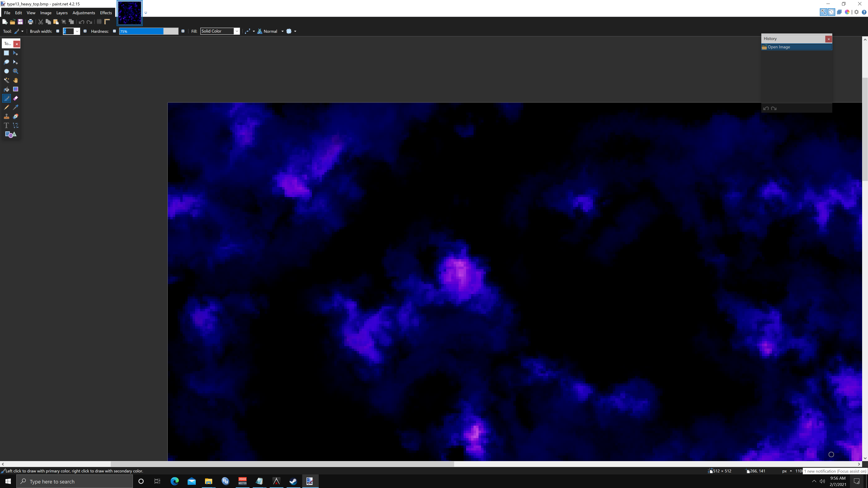
Task: Toggle the History window button
Action: (831, 12)
